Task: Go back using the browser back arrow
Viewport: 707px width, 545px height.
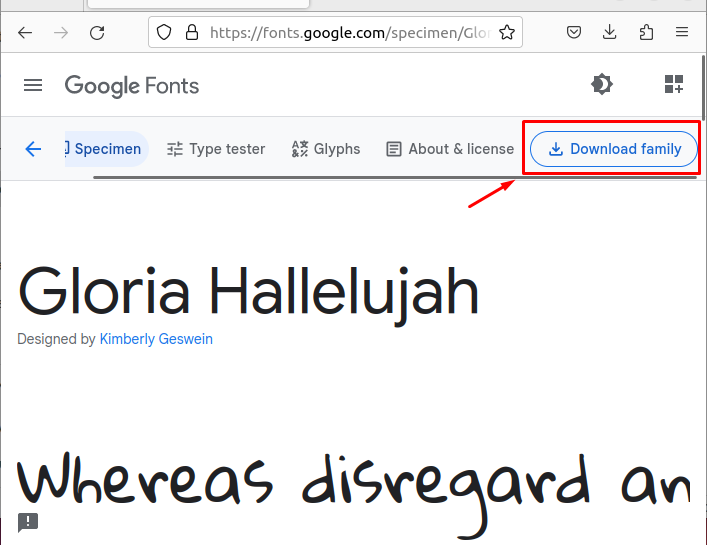Action: pyautogui.click(x=25, y=32)
